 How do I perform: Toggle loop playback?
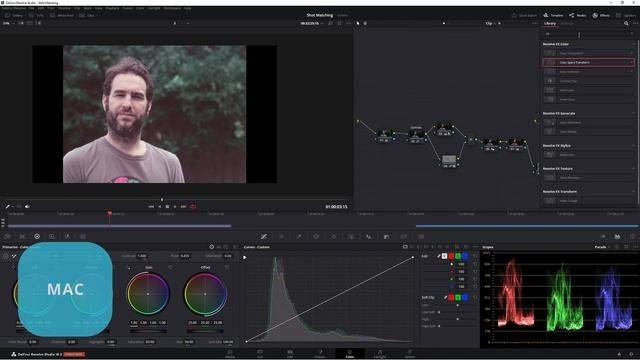click(193, 207)
